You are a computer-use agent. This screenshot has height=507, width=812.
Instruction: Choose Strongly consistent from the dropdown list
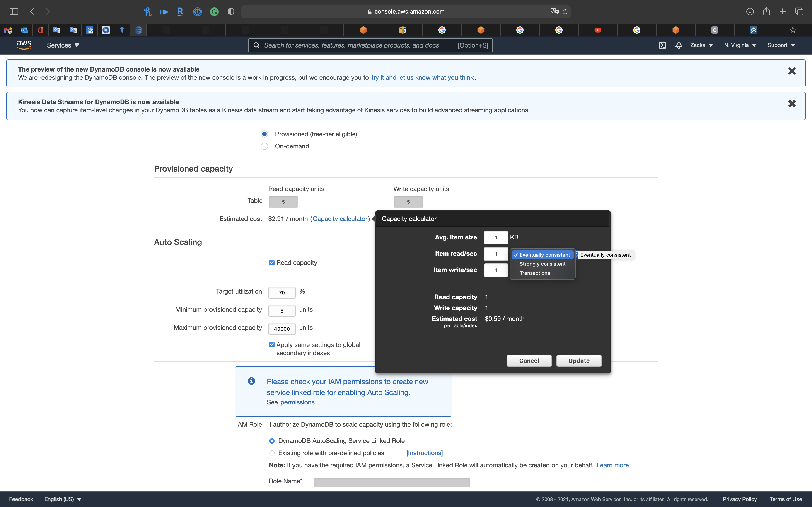(x=542, y=264)
